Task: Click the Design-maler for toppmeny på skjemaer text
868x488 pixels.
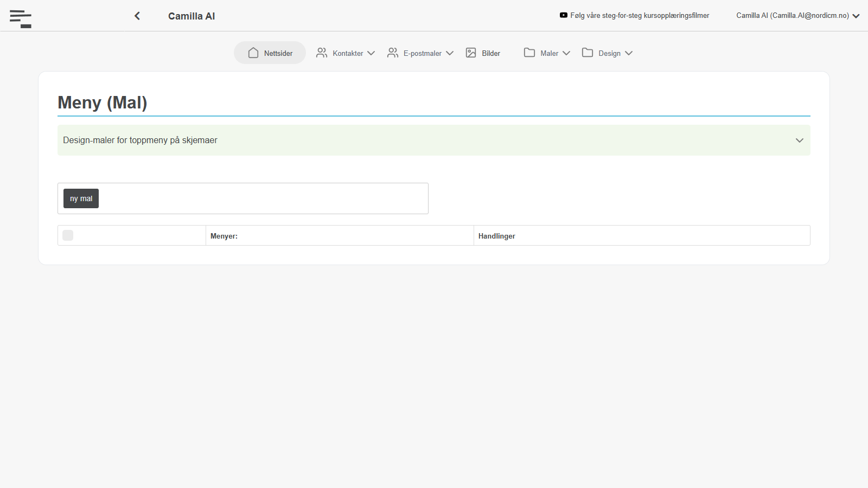Action: [140, 140]
